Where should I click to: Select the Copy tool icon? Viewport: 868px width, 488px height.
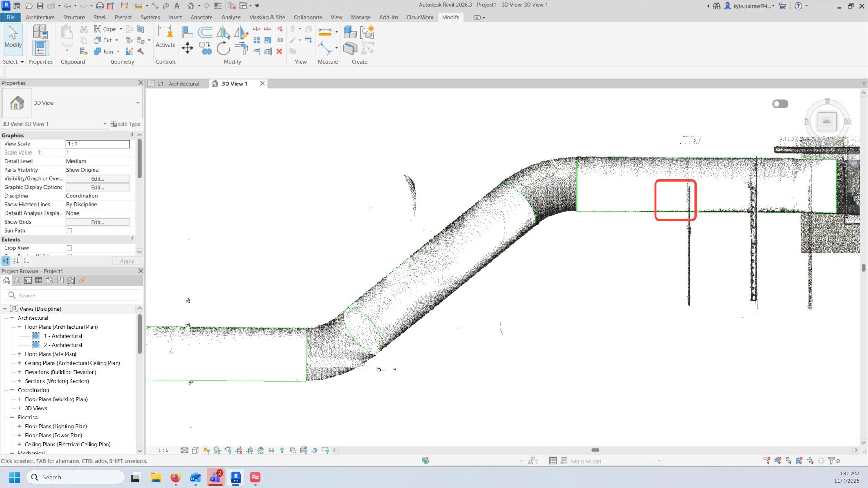pos(205,48)
